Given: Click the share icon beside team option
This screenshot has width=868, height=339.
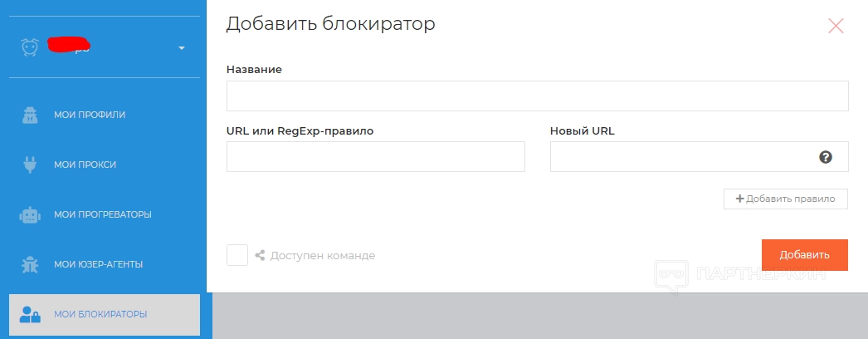Looking at the screenshot, I should tap(260, 255).
